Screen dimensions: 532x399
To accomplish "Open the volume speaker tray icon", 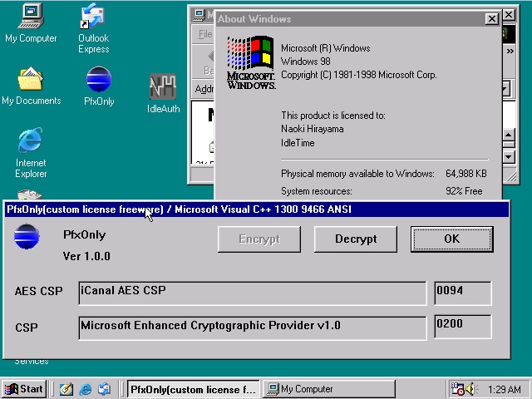I will coord(471,389).
